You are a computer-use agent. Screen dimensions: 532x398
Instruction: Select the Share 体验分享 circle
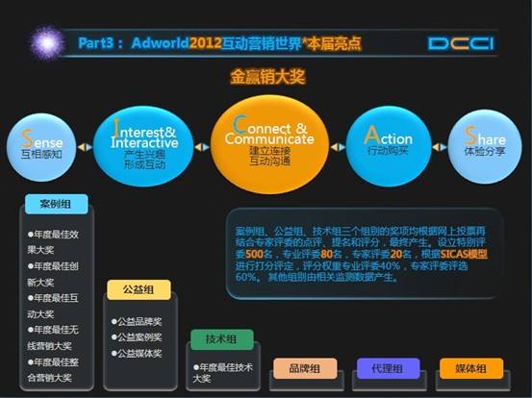click(x=485, y=147)
